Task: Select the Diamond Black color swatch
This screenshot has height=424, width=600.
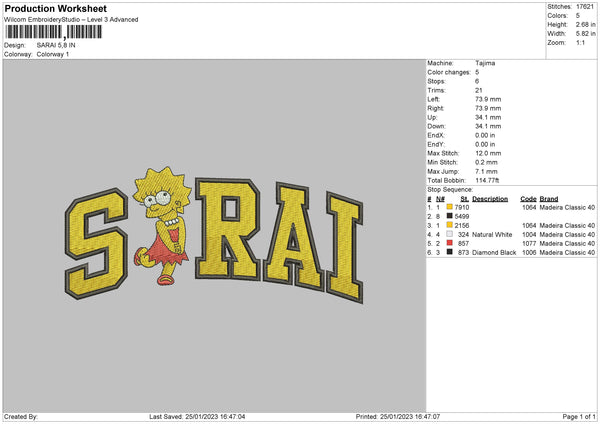Action: [x=449, y=252]
